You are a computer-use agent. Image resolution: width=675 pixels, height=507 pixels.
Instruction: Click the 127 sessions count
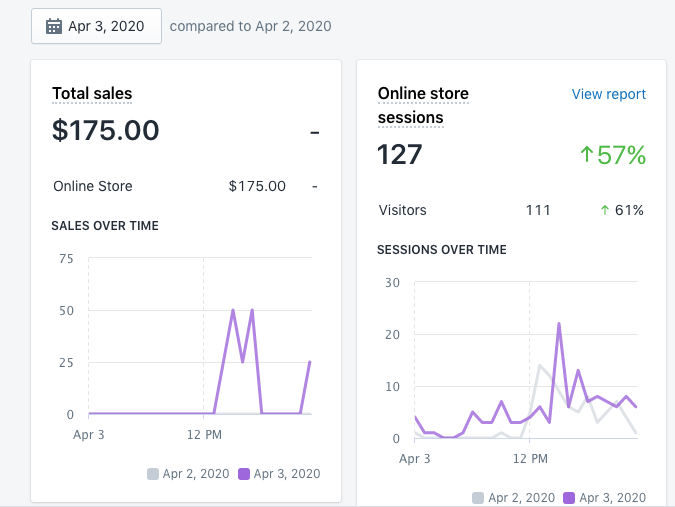(399, 154)
